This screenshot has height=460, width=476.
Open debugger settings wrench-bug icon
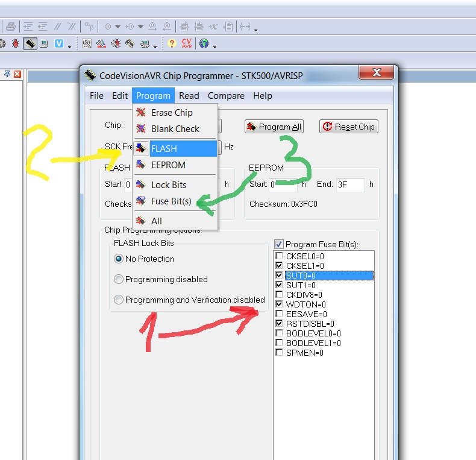pos(116,44)
